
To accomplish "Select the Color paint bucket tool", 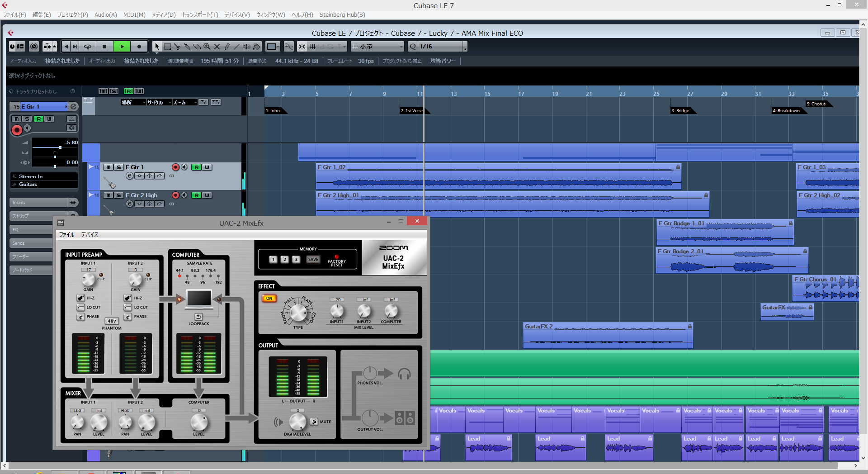I will coord(257,47).
